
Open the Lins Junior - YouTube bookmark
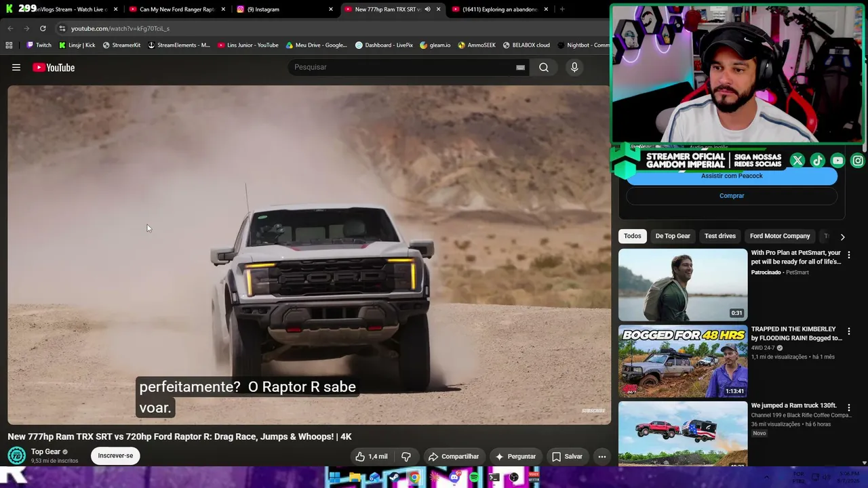pyautogui.click(x=248, y=45)
